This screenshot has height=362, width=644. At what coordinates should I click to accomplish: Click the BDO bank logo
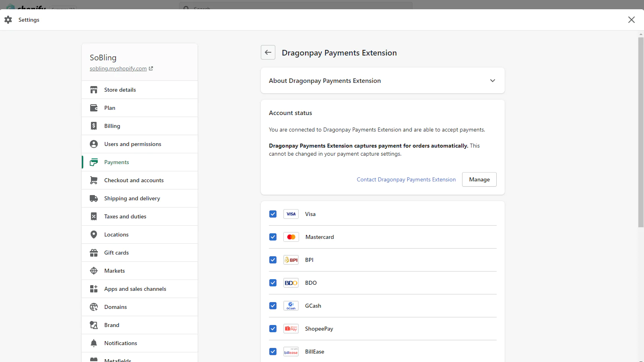click(x=291, y=283)
